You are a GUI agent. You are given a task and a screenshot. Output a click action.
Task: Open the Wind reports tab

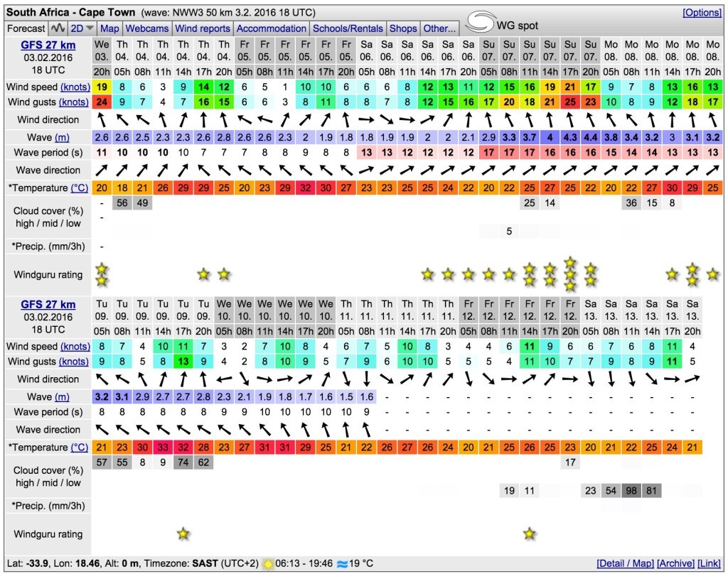[203, 28]
